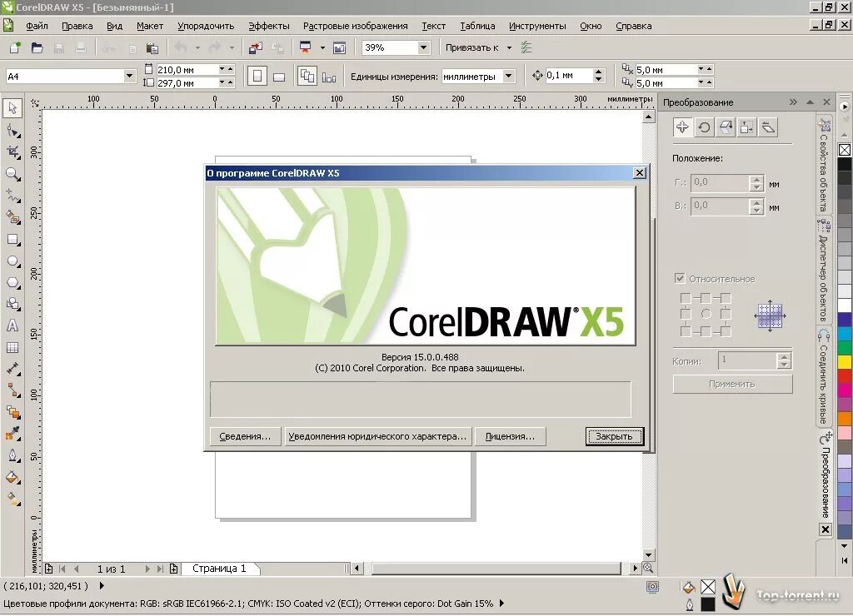
Task: Open the Эффекты menu
Action: coord(269,26)
